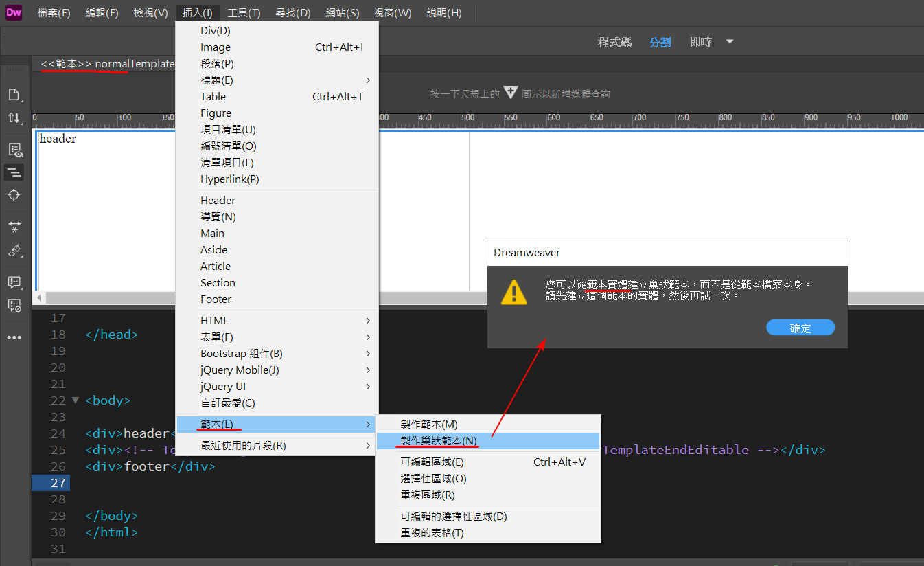Open the 即時 view dropdown arrow
This screenshot has width=924, height=566.
click(729, 41)
